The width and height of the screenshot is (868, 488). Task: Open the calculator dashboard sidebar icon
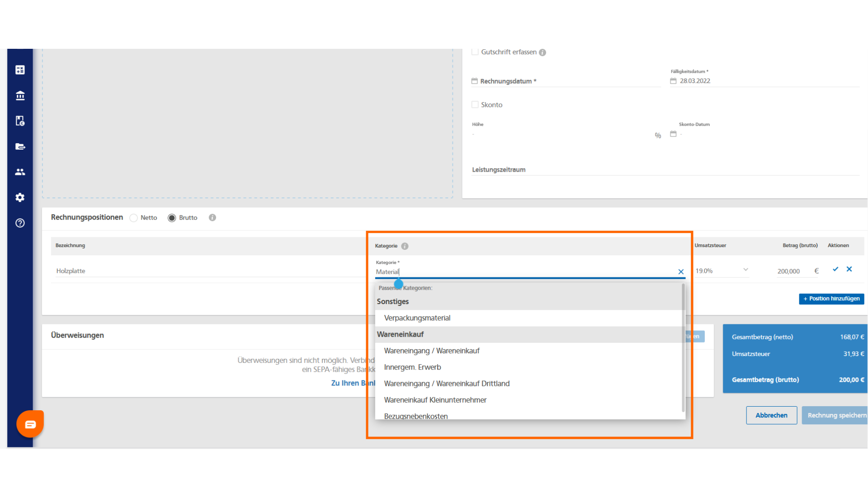pos(20,70)
